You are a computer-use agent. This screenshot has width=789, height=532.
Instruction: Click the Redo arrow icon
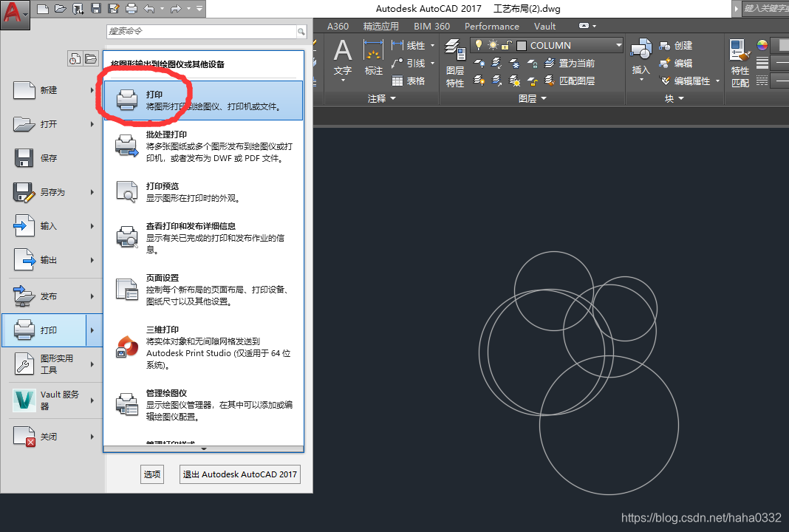176,9
